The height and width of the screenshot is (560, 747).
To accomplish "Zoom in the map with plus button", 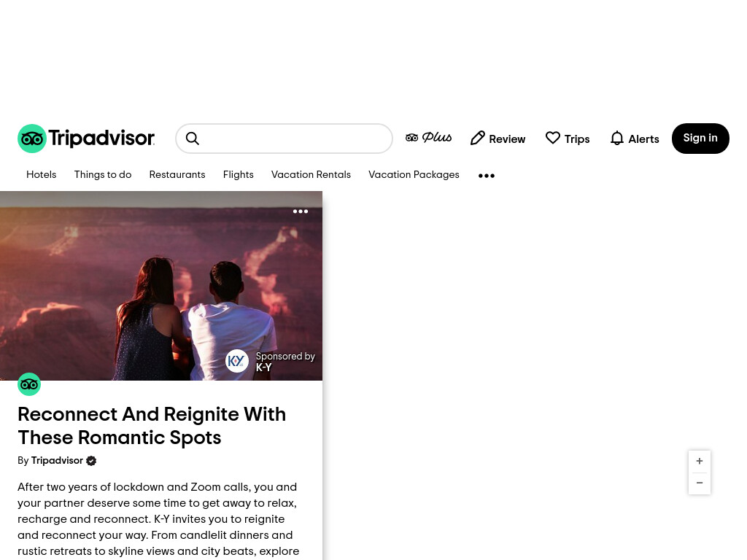I will click(700, 461).
